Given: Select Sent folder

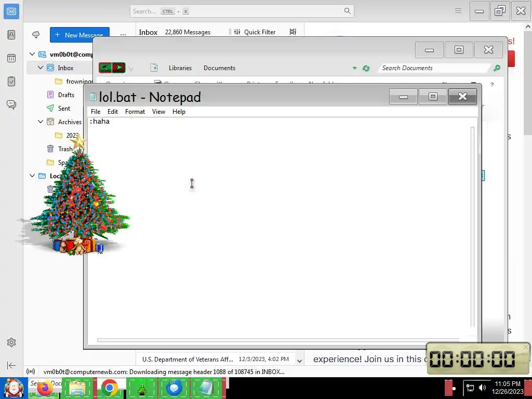Looking at the screenshot, I should [x=64, y=108].
